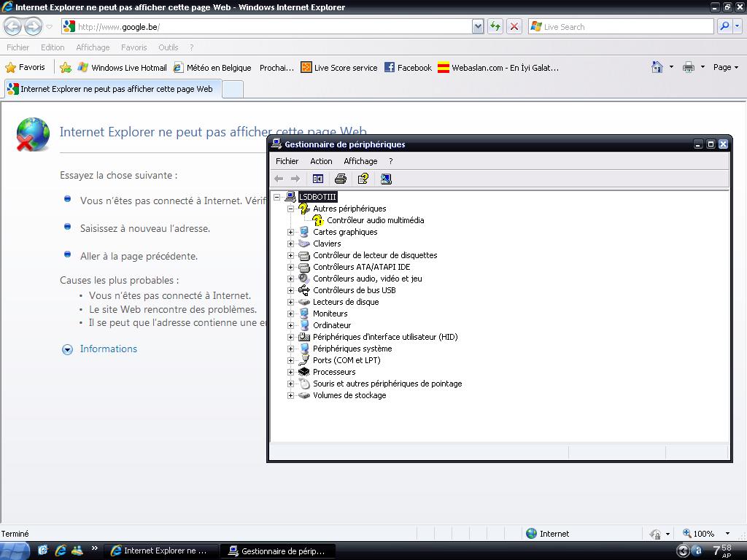Open the 100% zoom level dropdown
The width and height of the screenshot is (747, 560).
point(727,534)
